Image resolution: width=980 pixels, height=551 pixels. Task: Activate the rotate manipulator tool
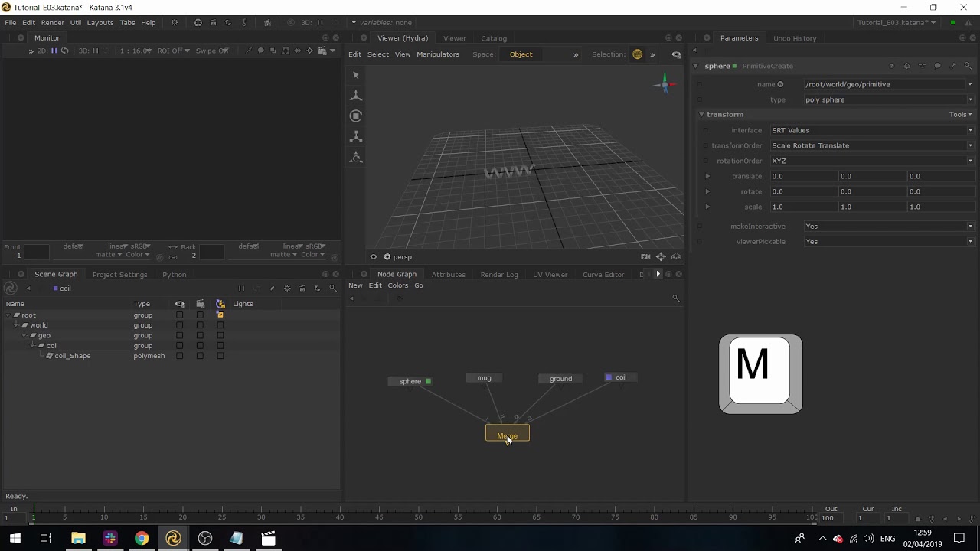click(x=356, y=116)
